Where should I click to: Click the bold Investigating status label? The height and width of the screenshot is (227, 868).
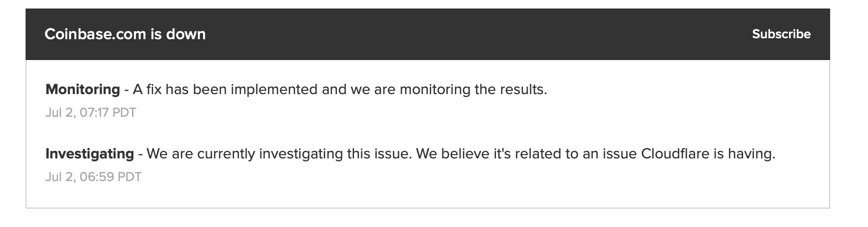pos(89,154)
